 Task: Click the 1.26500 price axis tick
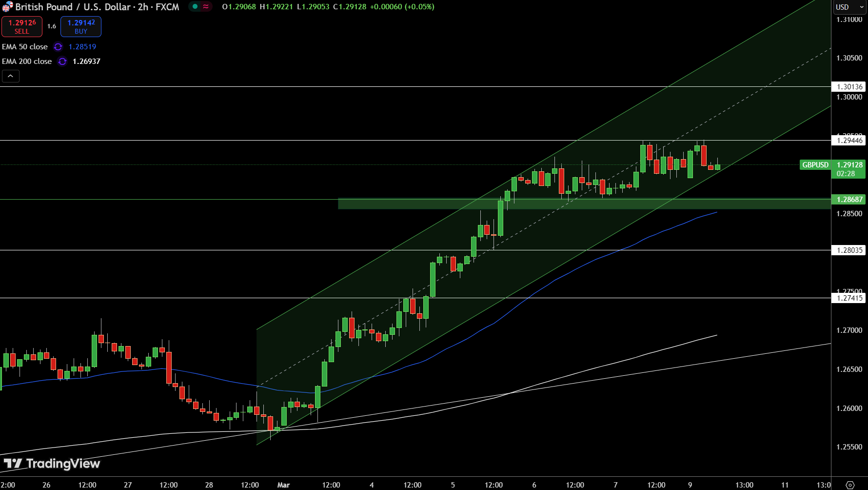(849, 369)
